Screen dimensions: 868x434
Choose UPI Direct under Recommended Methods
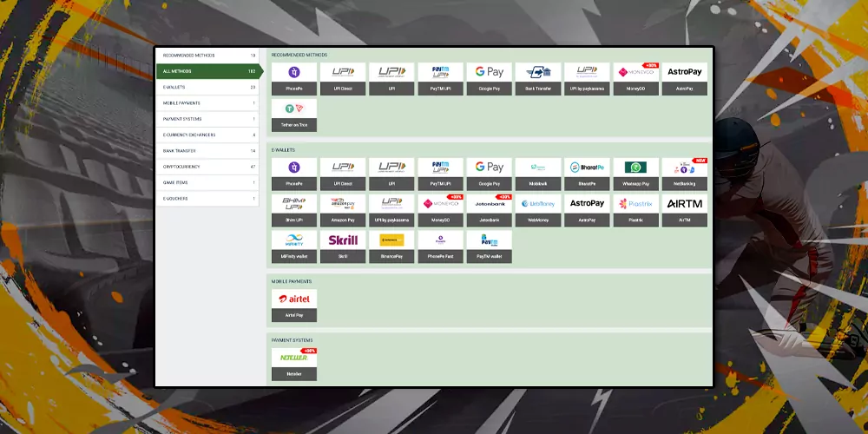(x=343, y=79)
